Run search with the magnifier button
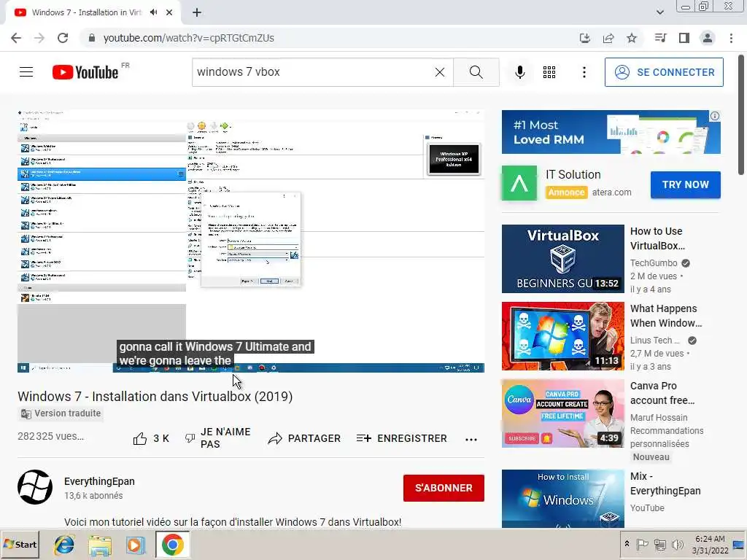The height and width of the screenshot is (560, 747). [x=476, y=72]
